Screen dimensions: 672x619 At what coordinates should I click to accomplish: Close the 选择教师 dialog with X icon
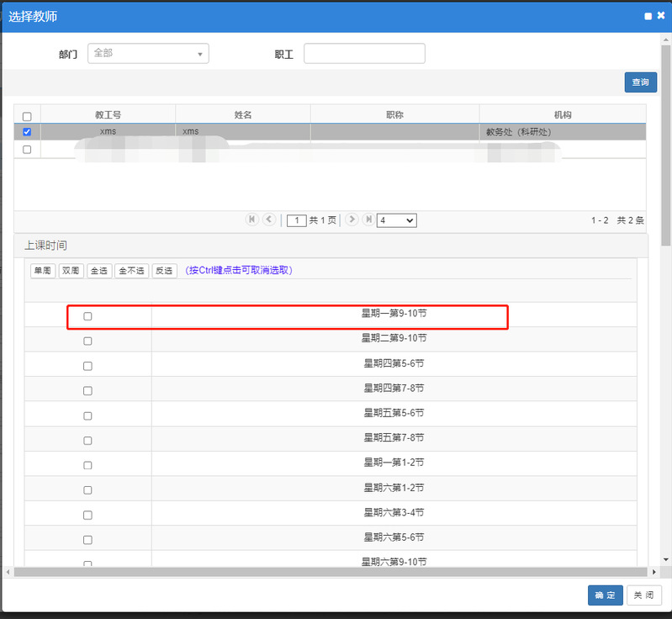[660, 16]
